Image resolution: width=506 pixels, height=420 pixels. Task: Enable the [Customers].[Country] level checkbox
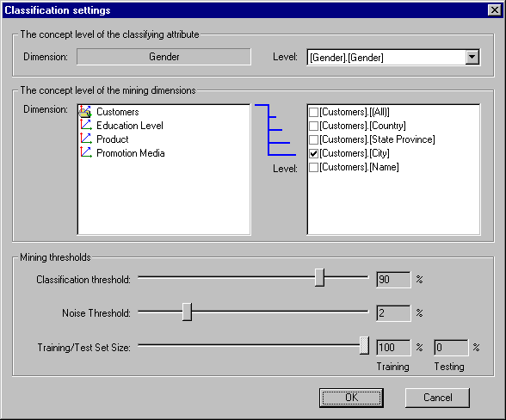coord(313,126)
